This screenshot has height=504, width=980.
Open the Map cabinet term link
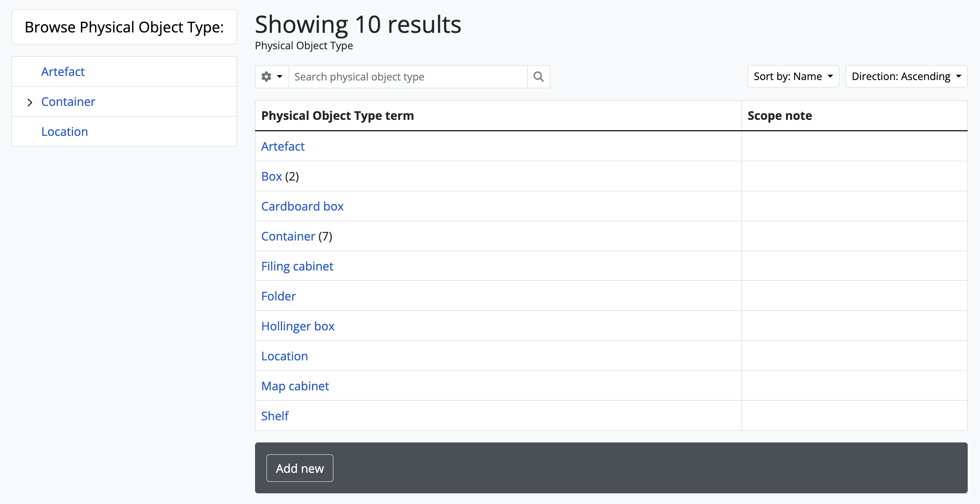[295, 386]
